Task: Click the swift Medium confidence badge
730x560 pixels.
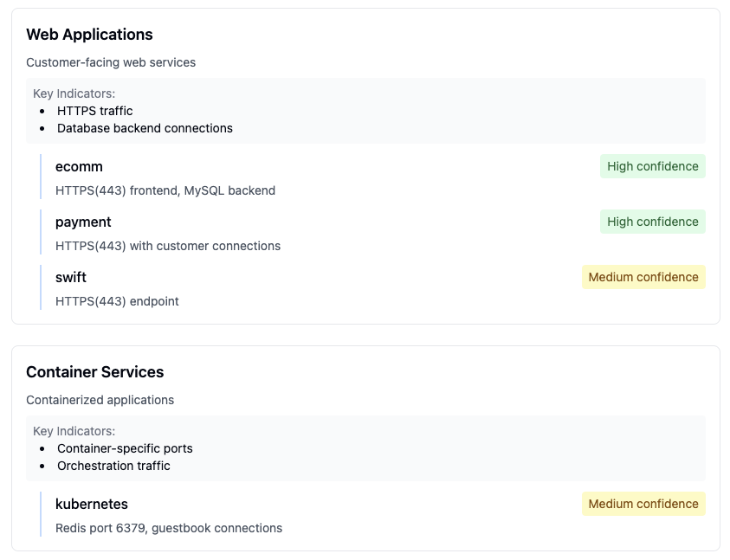Action: point(643,277)
